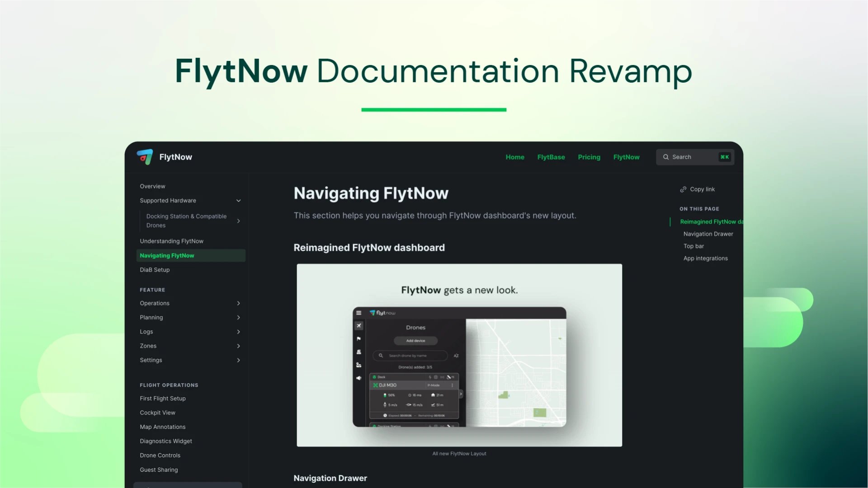The width and height of the screenshot is (868, 488).
Task: Expand the Operations chevron
Action: 239,303
